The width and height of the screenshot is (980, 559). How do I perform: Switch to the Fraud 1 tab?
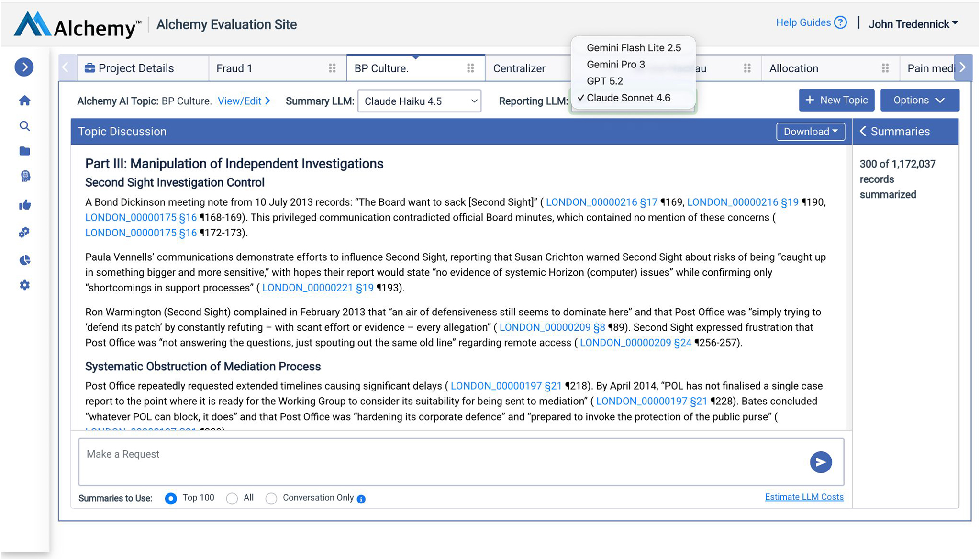234,68
